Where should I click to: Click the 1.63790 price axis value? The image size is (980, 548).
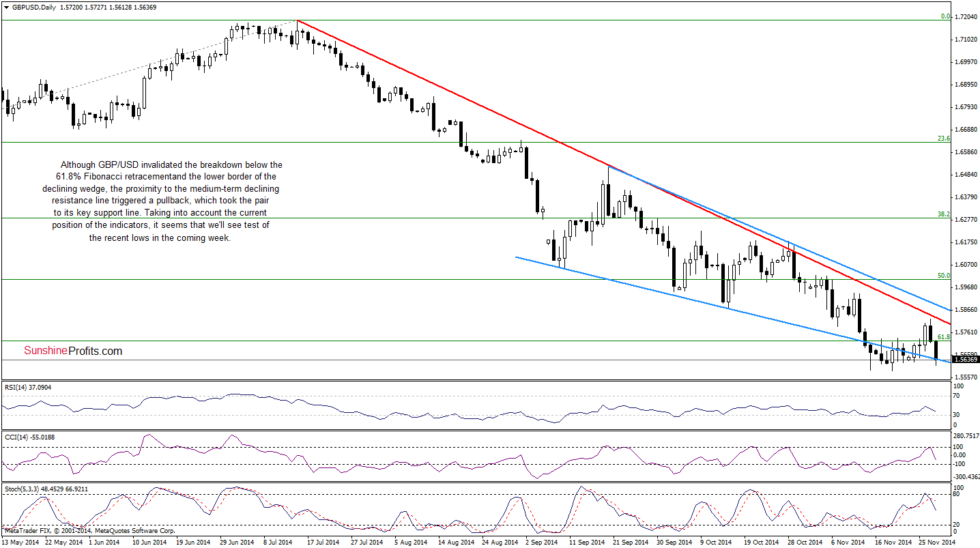[x=966, y=197]
